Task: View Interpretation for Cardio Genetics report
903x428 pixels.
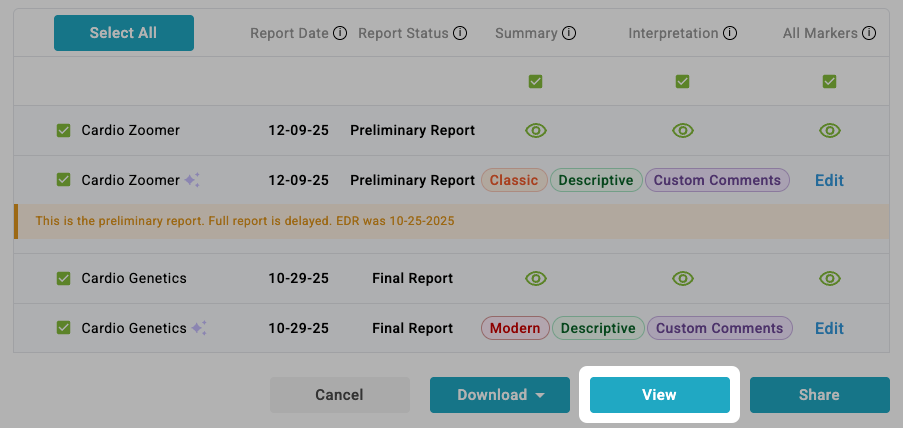Action: point(683,278)
